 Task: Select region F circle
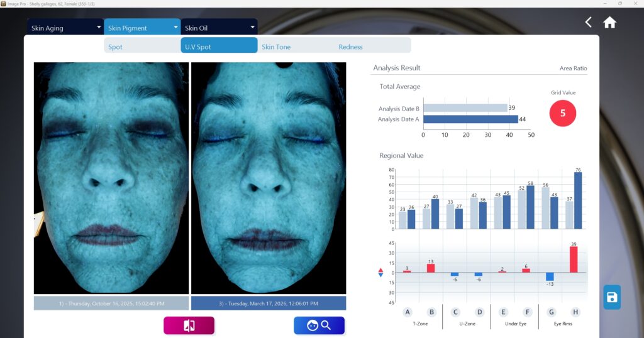point(528,312)
